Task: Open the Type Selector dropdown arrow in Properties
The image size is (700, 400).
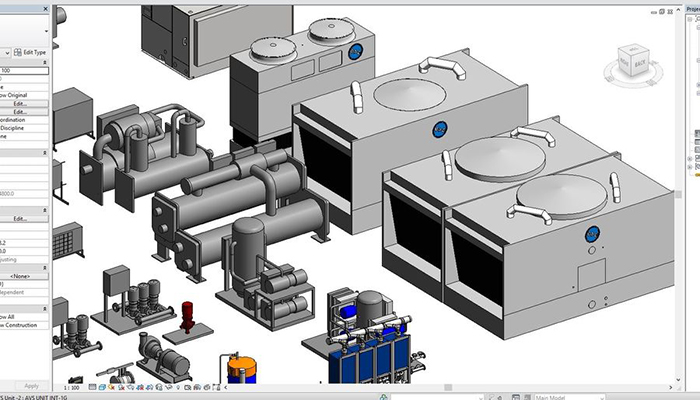Action: pyautogui.click(x=46, y=30)
